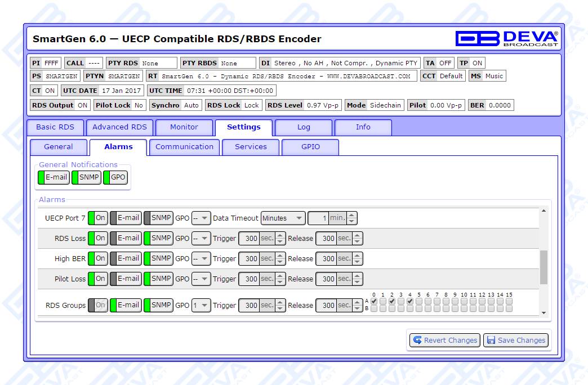Toggle the general SNMP notification
This screenshot has width=588, height=385.
[86, 177]
